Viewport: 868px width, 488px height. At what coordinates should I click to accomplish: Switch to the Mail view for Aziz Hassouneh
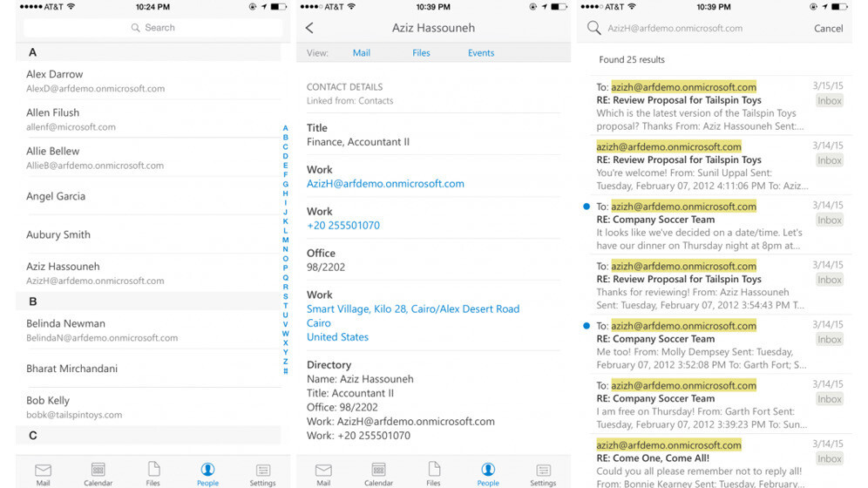click(x=361, y=53)
